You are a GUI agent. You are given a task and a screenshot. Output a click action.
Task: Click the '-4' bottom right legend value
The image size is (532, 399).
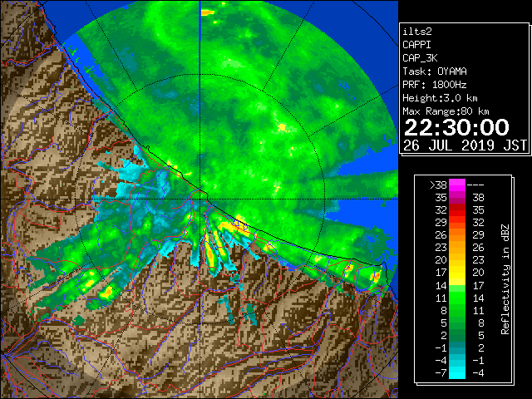point(478,373)
